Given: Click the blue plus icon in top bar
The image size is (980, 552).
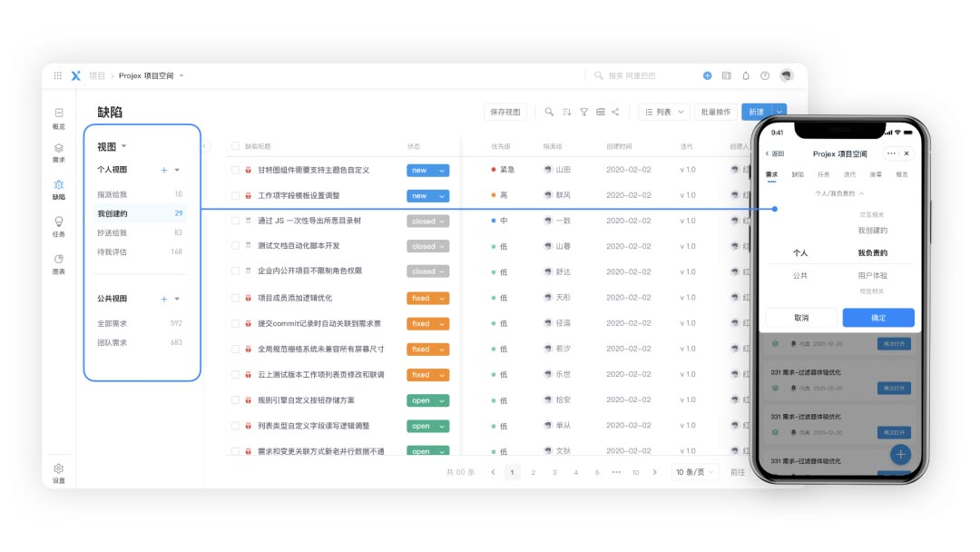Looking at the screenshot, I should 707,75.
